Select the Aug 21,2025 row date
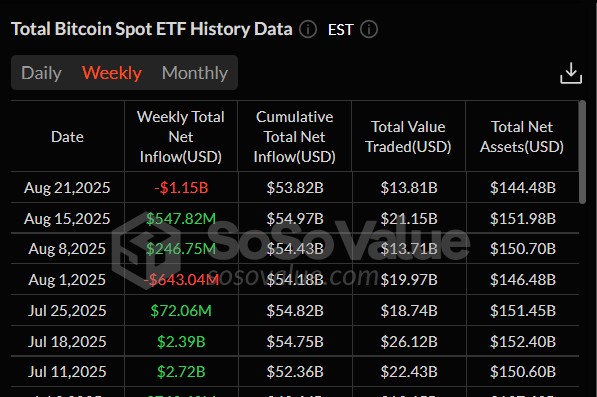 pyautogui.click(x=67, y=188)
